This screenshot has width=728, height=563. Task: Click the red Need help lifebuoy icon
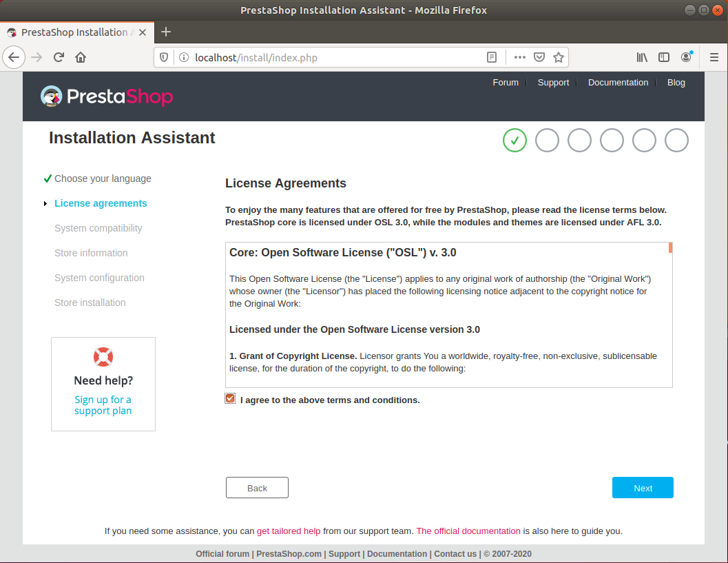click(103, 357)
